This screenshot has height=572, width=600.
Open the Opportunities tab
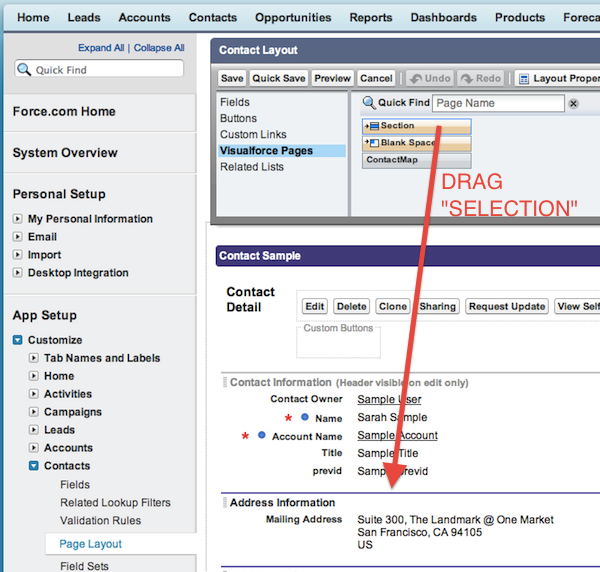pos(293,18)
